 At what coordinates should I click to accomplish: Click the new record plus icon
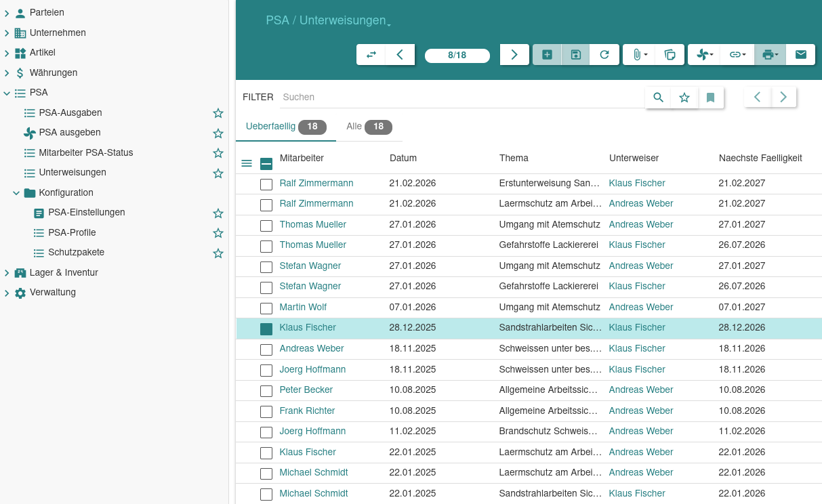[x=547, y=55]
